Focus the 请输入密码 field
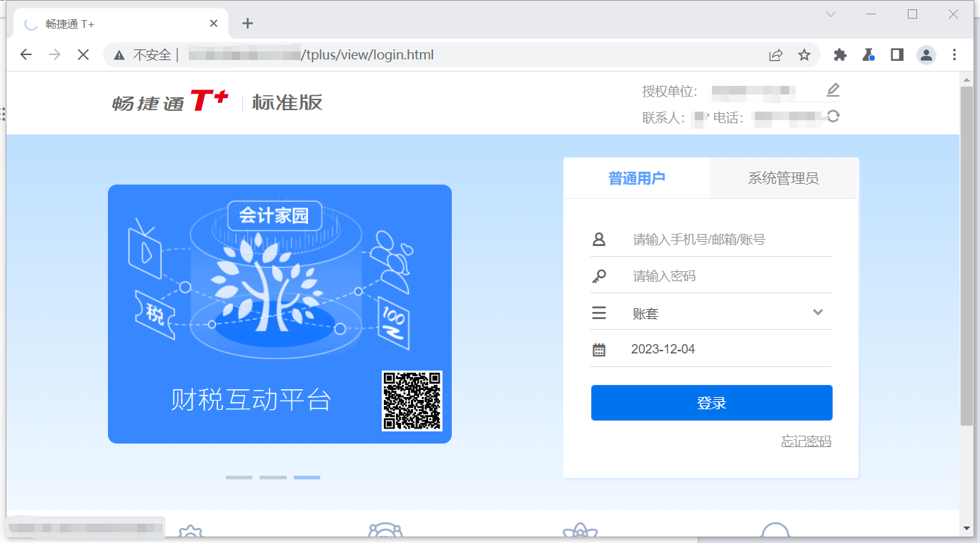Image resolution: width=980 pixels, height=543 pixels. (x=731, y=276)
